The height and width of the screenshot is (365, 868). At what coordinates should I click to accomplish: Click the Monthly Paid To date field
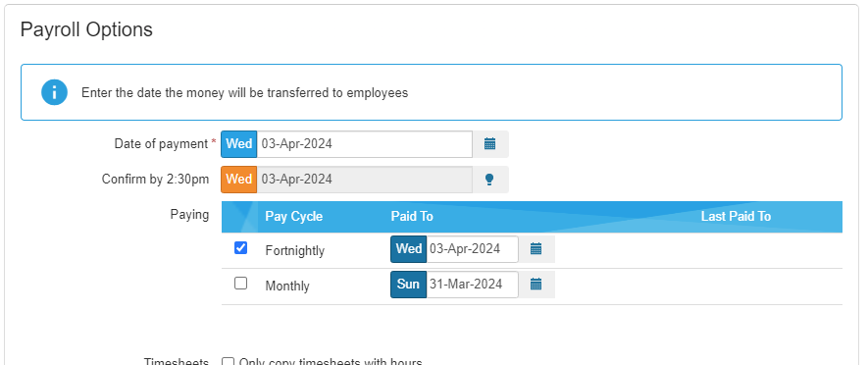[472, 285]
